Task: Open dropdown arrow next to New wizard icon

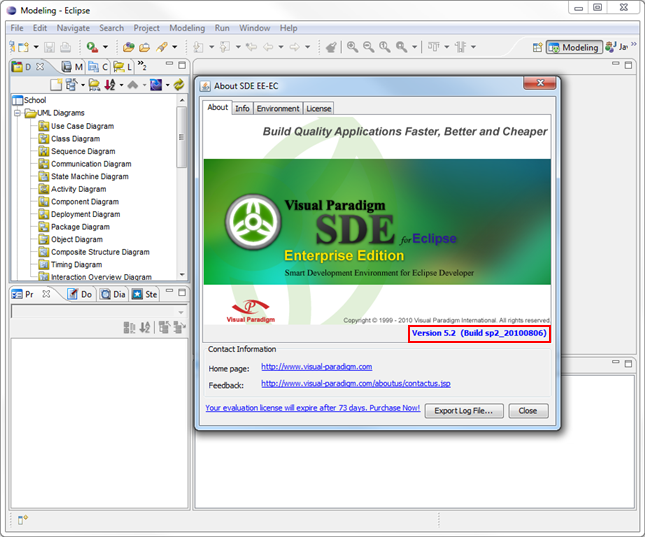Action: tap(36, 47)
